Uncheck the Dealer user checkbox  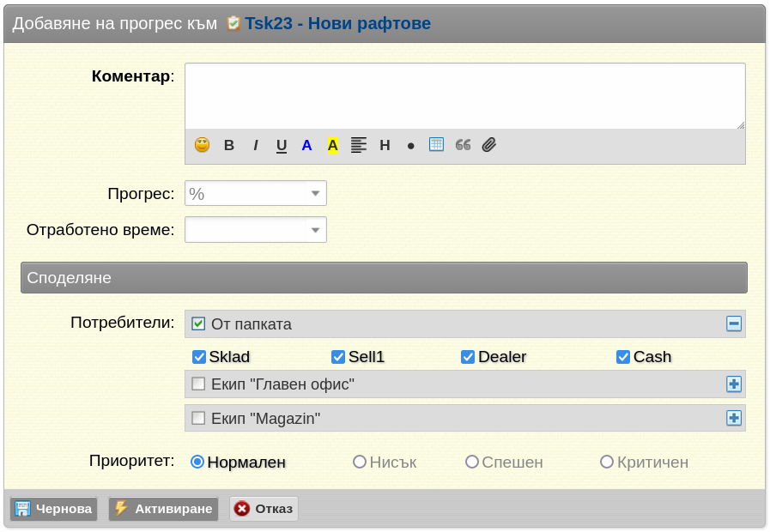(468, 357)
